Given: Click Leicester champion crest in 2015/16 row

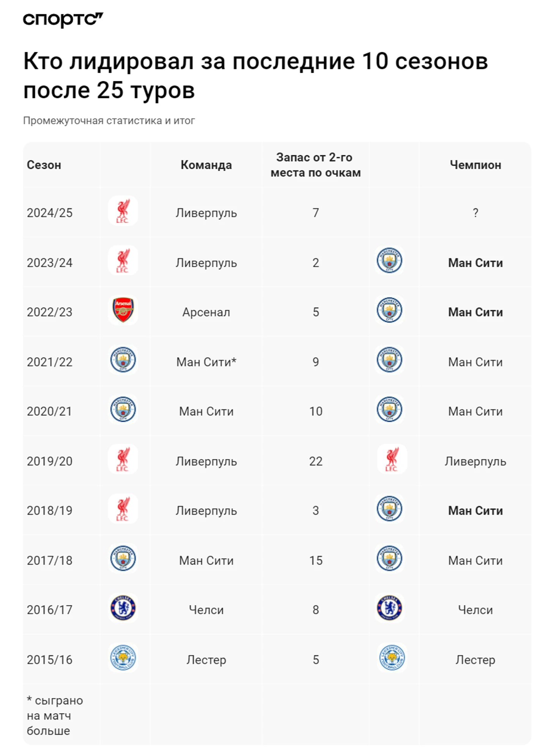Looking at the screenshot, I should [x=392, y=658].
